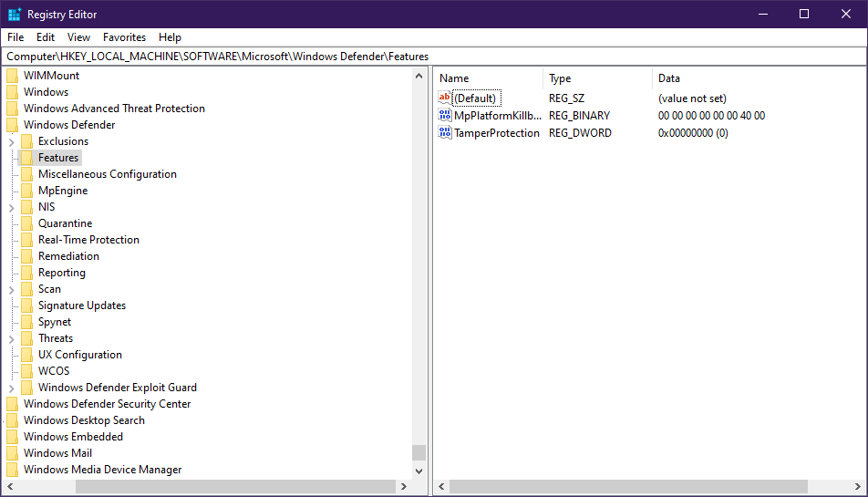The image size is (868, 497).
Task: Click the WIMMount folder icon
Action: (x=12, y=76)
